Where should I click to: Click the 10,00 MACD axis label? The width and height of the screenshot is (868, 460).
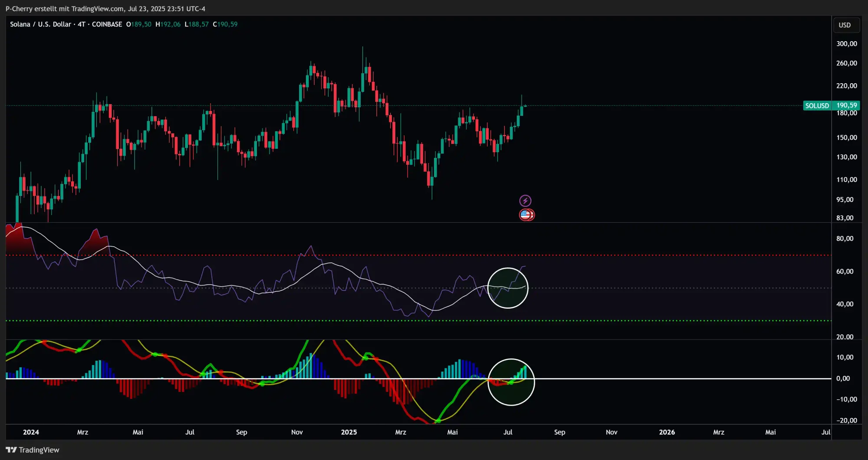pos(845,357)
